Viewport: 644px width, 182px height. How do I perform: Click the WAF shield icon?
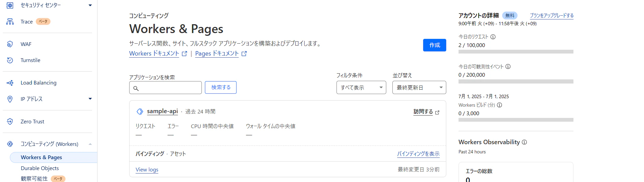10,44
